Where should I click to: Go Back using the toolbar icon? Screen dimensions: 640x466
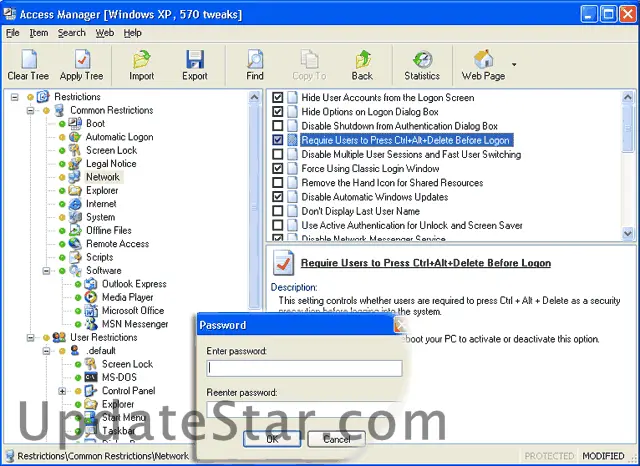[362, 59]
